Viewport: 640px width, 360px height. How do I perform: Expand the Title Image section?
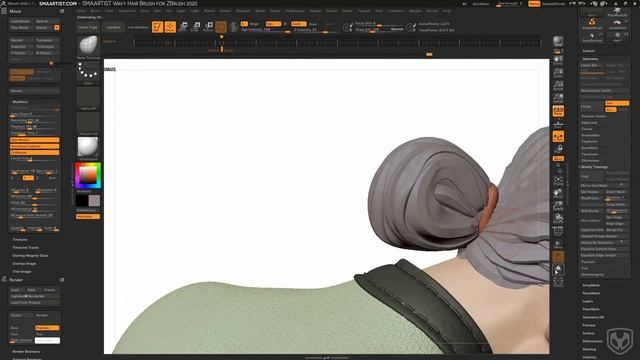tap(22, 271)
